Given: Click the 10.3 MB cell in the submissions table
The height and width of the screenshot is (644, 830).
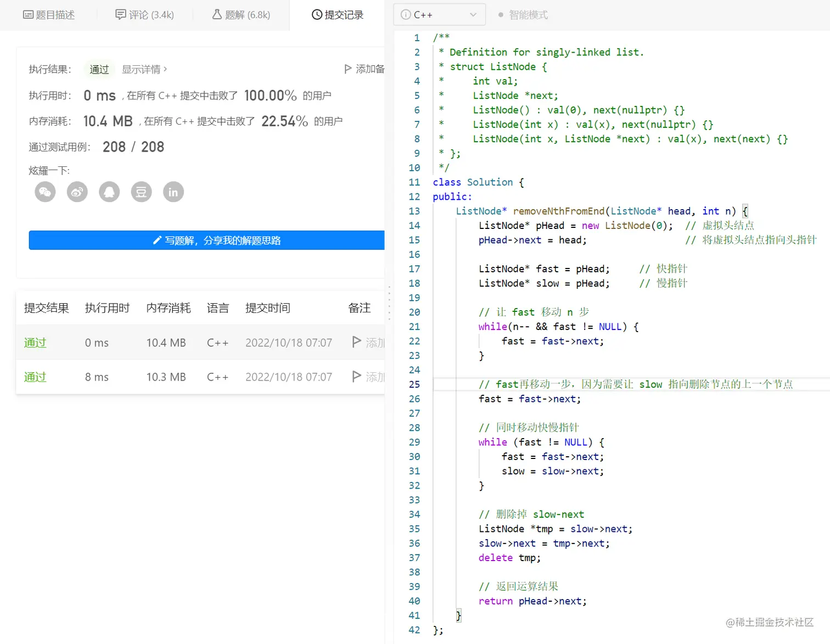Looking at the screenshot, I should (x=166, y=377).
